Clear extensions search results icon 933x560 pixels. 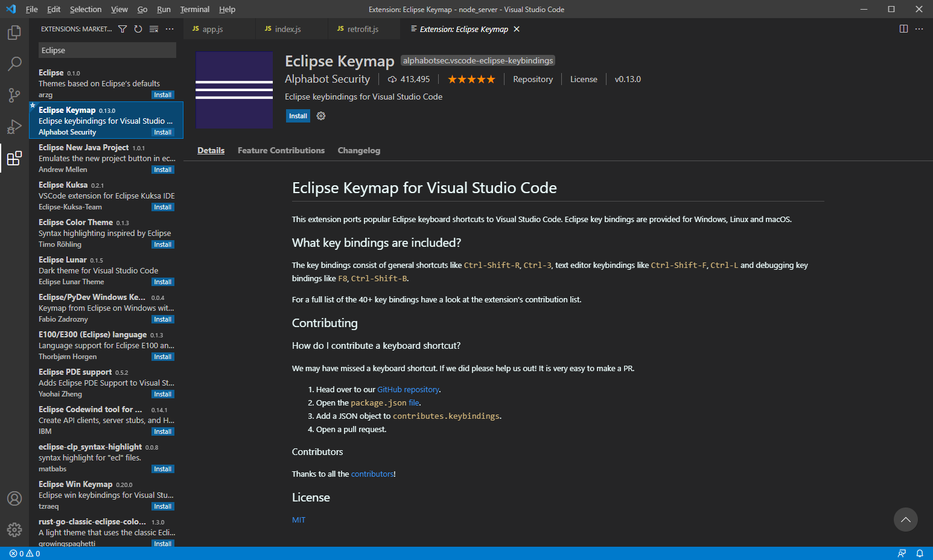(x=154, y=29)
